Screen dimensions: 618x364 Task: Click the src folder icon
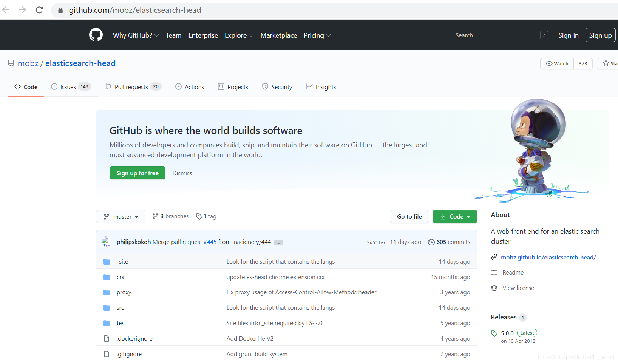point(107,308)
